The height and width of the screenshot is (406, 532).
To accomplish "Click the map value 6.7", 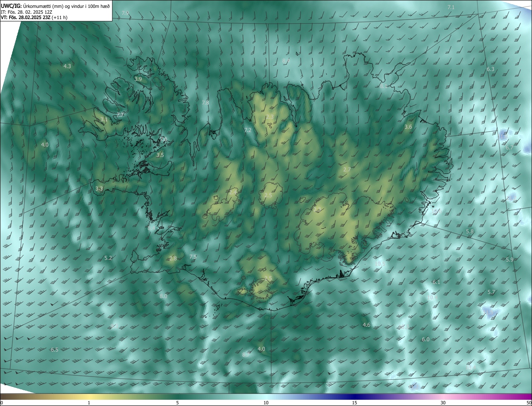I will pos(510,148).
